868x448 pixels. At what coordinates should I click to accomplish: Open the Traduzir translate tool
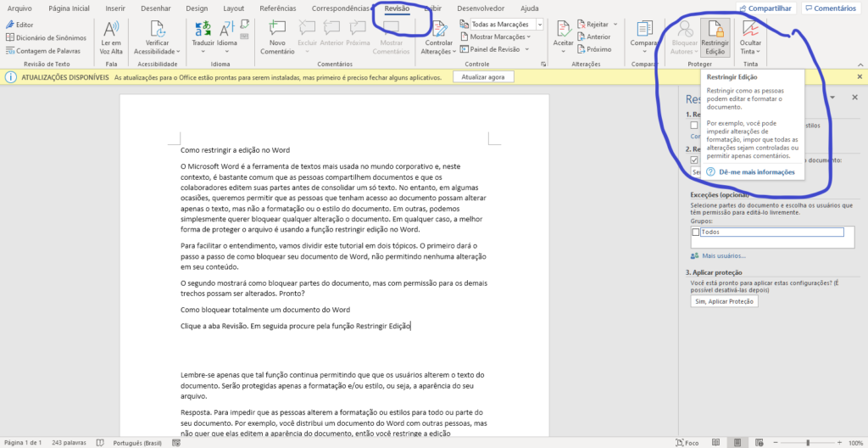click(x=203, y=37)
